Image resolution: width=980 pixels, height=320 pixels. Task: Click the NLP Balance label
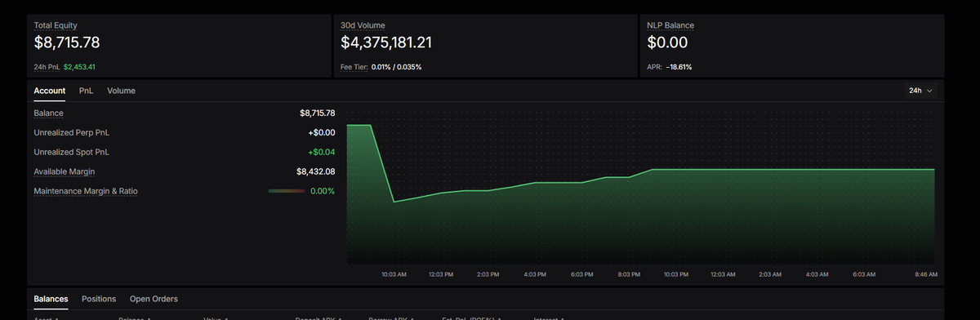pyautogui.click(x=670, y=25)
